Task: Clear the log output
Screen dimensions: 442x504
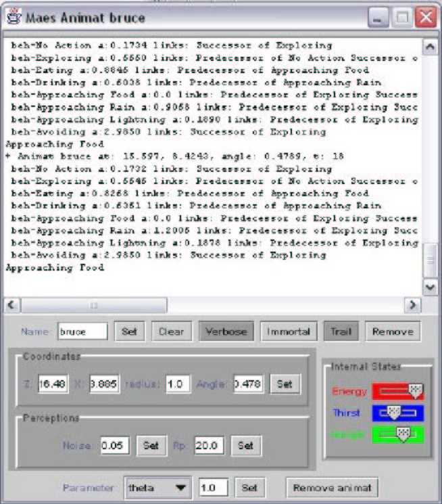Action: click(x=171, y=331)
